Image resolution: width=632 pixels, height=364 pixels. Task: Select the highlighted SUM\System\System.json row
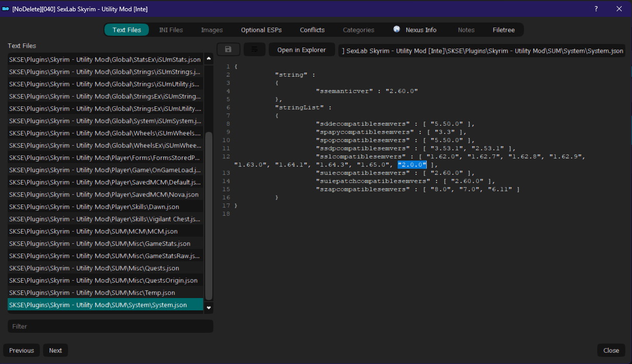105,305
